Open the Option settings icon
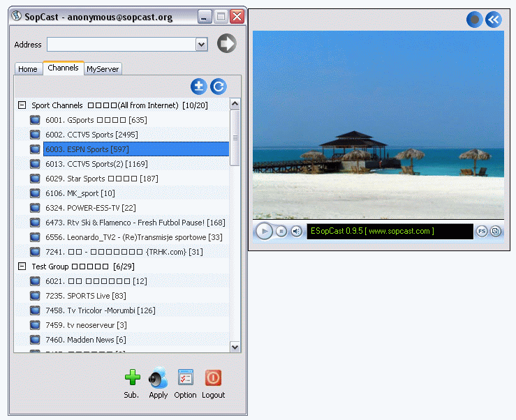 pyautogui.click(x=186, y=377)
